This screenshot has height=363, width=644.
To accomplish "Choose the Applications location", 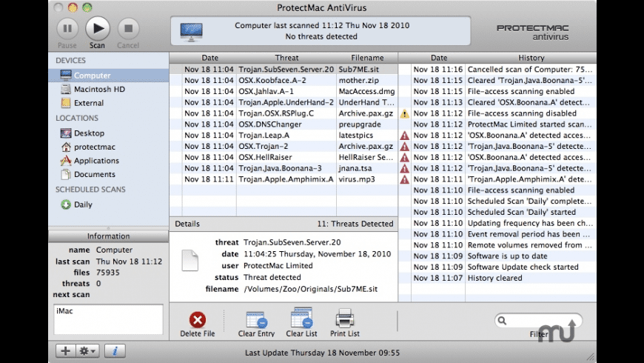I will (108, 161).
